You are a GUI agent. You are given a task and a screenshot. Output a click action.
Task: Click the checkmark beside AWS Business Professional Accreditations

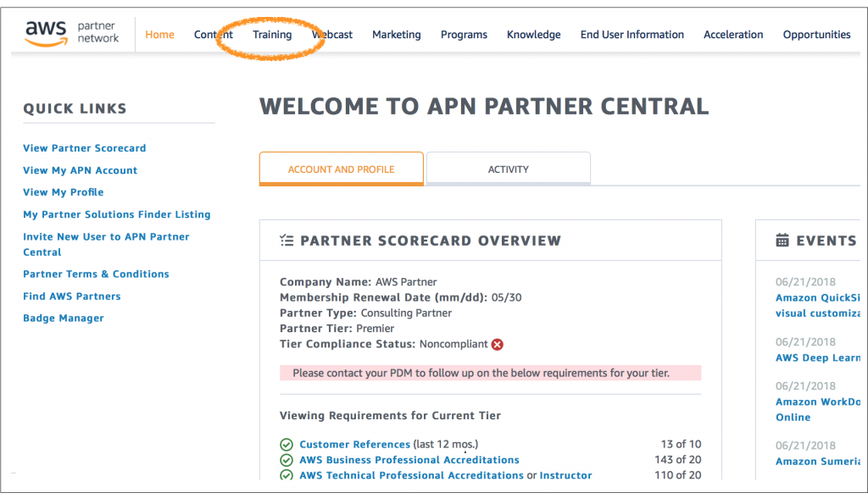[x=287, y=460]
